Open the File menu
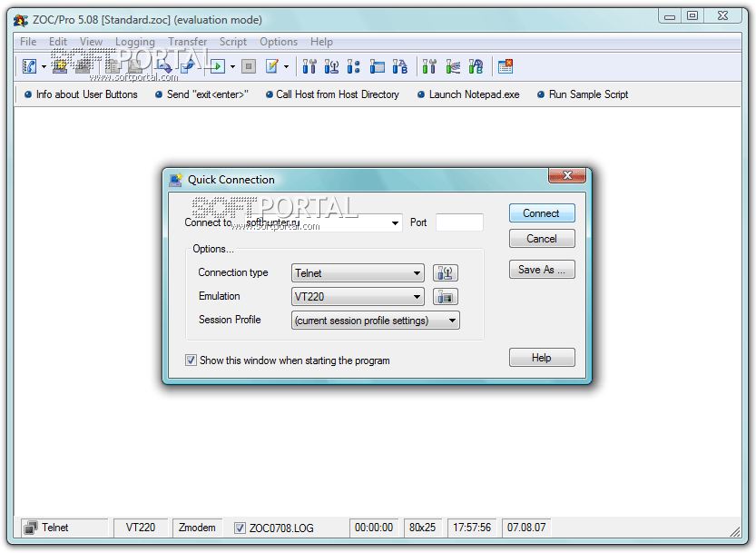This screenshot has height=553, width=756. point(28,42)
